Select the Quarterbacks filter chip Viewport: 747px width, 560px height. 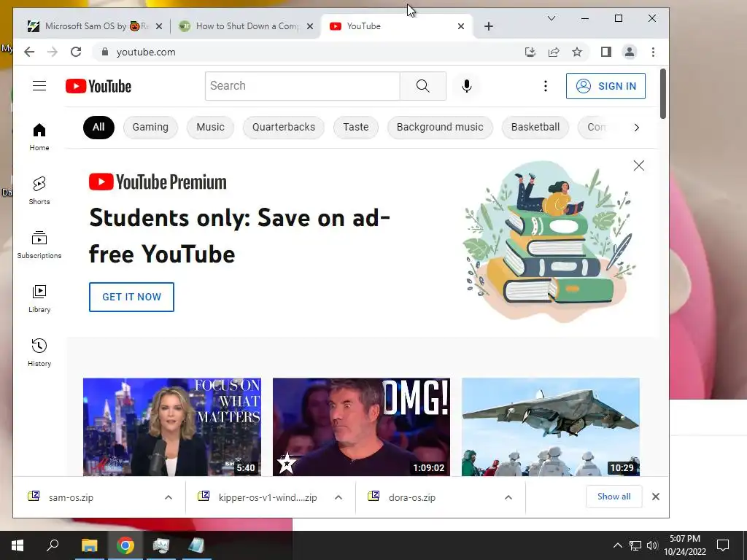pyautogui.click(x=284, y=127)
